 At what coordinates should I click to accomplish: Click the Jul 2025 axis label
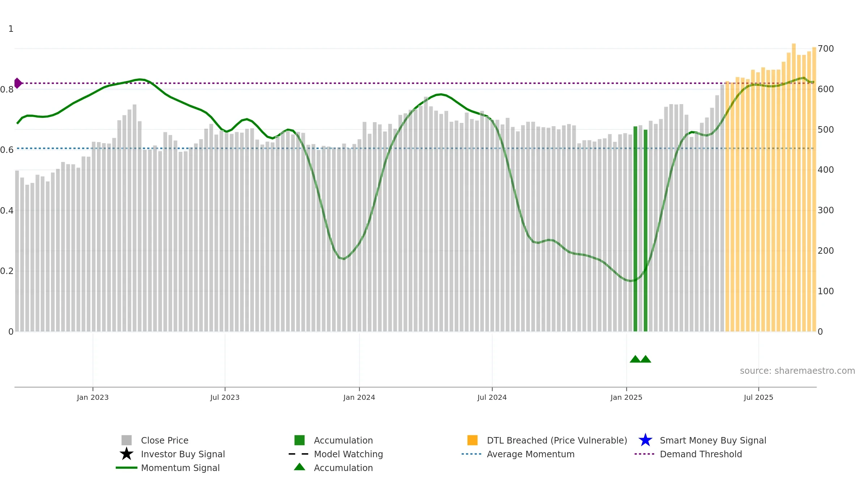pos(758,397)
